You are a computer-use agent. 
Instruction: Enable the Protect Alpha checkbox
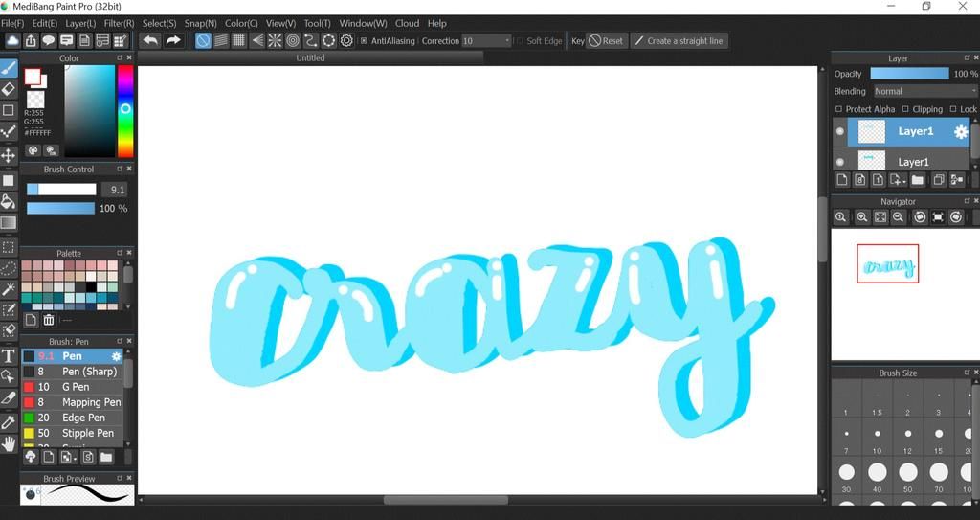838,109
